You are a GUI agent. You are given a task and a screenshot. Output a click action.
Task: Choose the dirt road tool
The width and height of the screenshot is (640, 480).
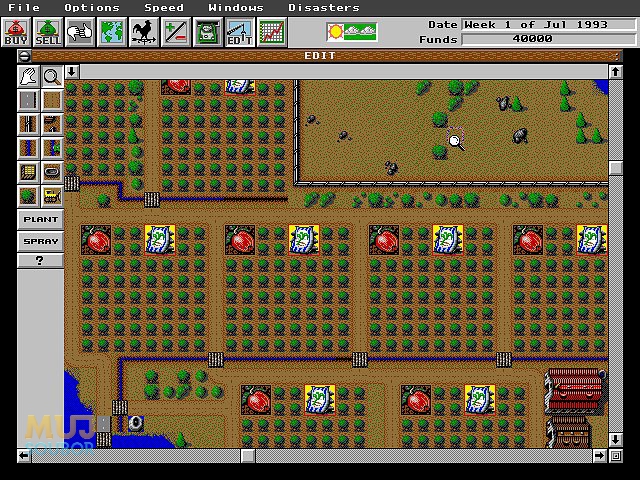(x=52, y=100)
